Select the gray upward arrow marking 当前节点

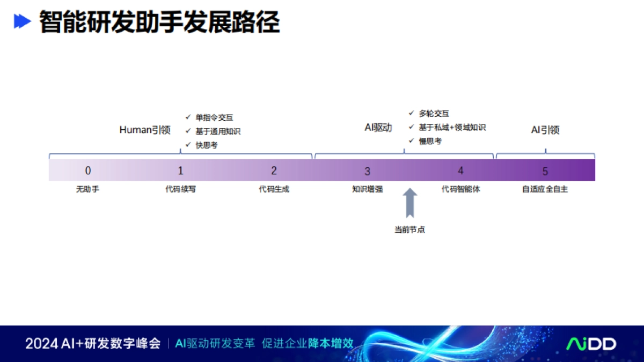[411, 203]
